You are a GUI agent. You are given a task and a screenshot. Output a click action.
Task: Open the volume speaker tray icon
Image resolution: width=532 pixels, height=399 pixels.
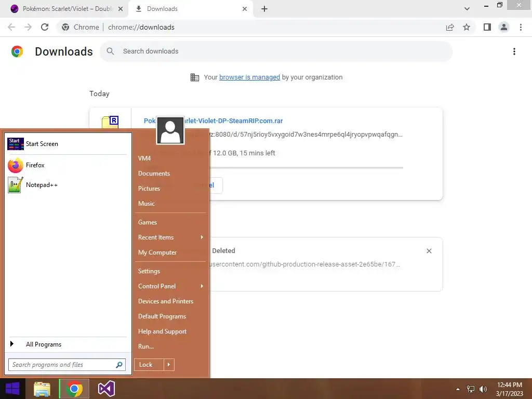(x=483, y=389)
